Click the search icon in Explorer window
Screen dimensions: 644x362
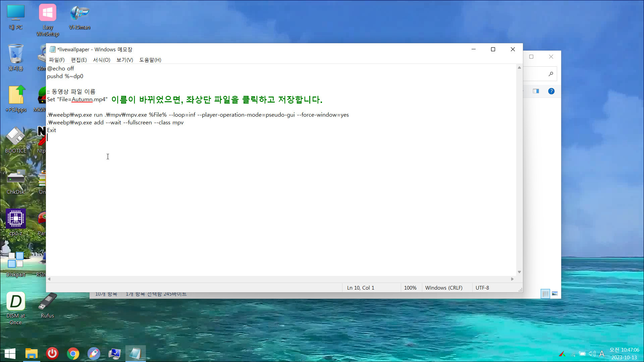point(551,74)
